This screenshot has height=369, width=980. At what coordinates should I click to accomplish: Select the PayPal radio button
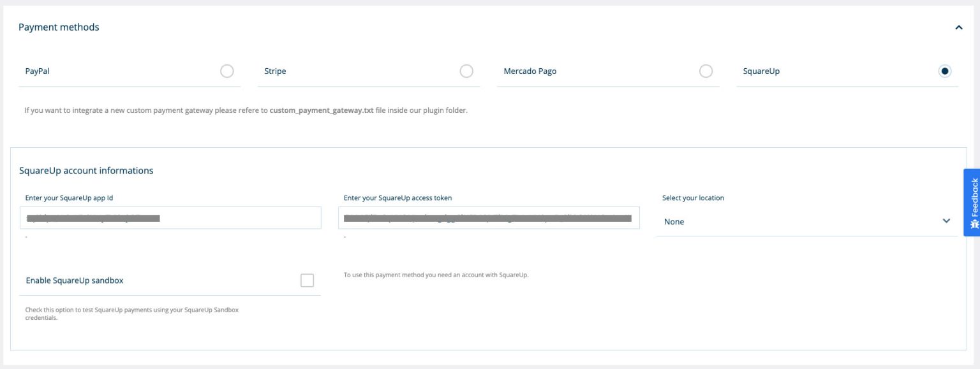click(x=226, y=71)
